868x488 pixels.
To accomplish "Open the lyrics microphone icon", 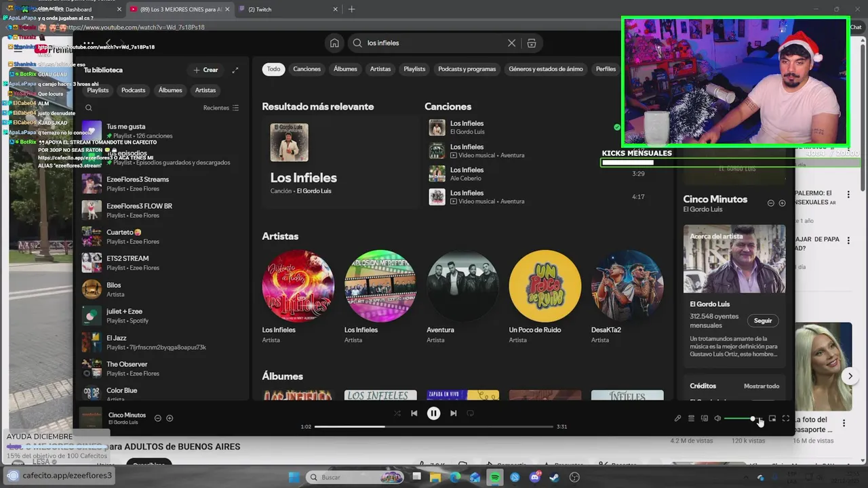I will (x=677, y=418).
